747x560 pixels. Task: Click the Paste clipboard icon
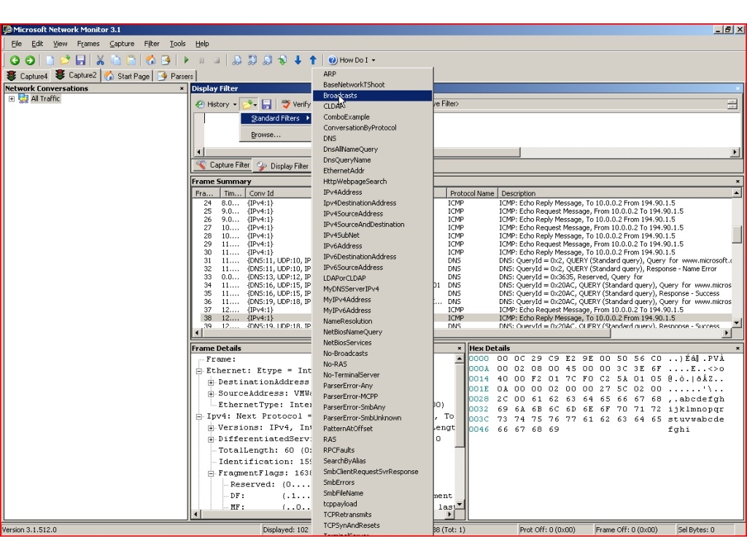point(131,60)
